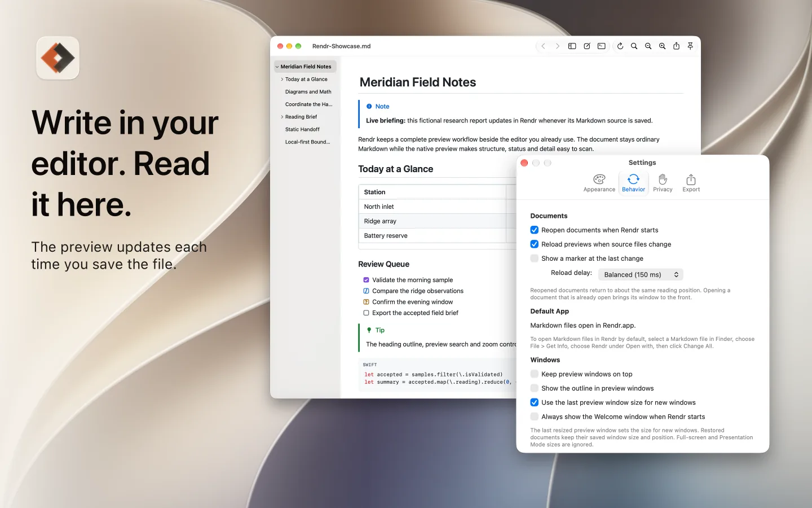Enable Keep preview windows on top
The width and height of the screenshot is (812, 508).
[x=534, y=374]
